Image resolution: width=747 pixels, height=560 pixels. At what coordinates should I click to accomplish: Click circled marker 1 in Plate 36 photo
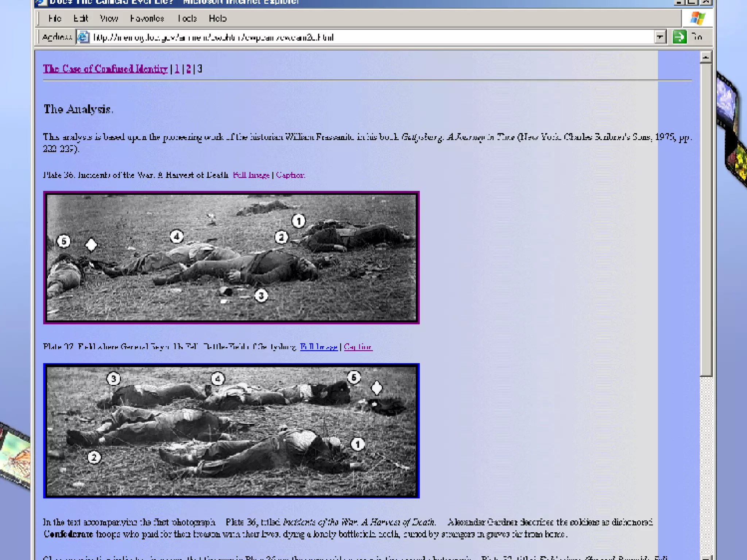(x=298, y=221)
